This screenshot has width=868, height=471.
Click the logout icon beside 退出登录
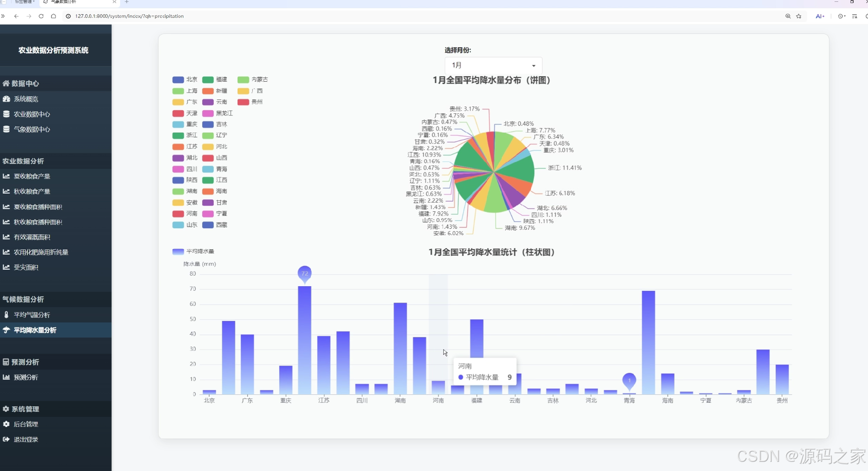[6, 439]
